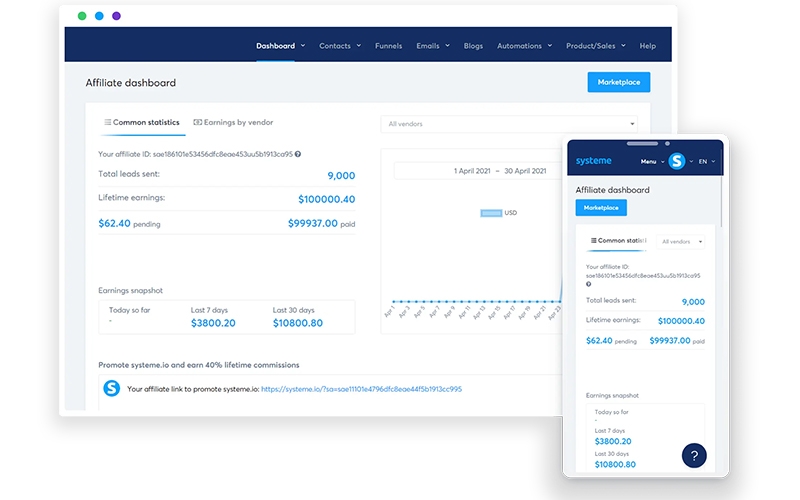Select the Common statistics tab on desktop
Image resolution: width=800 pixels, height=500 pixels.
tap(142, 122)
